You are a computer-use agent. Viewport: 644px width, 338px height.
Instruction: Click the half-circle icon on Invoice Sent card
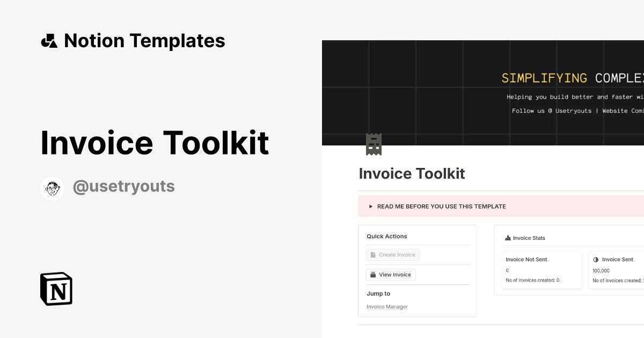pos(596,259)
